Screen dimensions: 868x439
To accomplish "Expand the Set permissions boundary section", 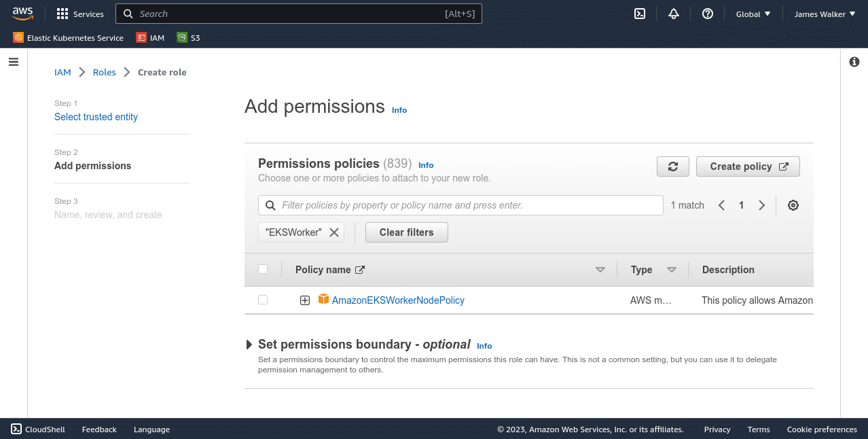I will (x=249, y=344).
